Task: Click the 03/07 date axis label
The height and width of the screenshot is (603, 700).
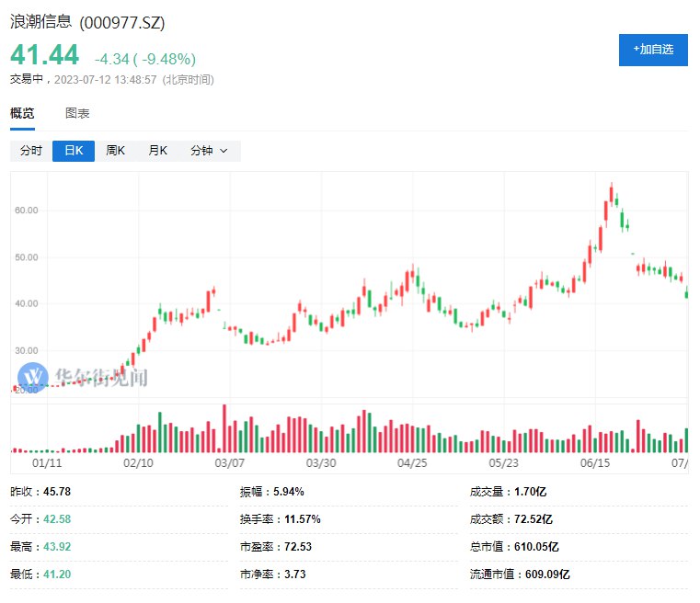Action: pyautogui.click(x=229, y=463)
